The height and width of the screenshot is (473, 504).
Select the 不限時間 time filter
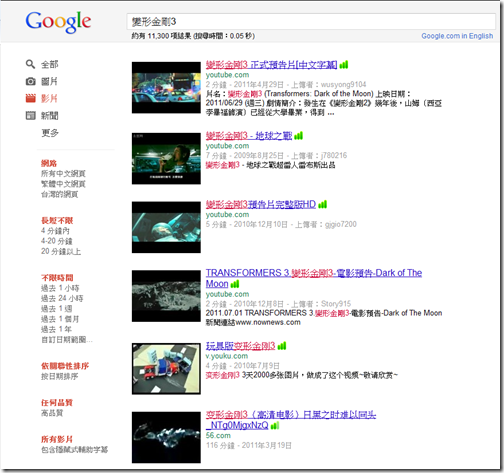[57, 278]
